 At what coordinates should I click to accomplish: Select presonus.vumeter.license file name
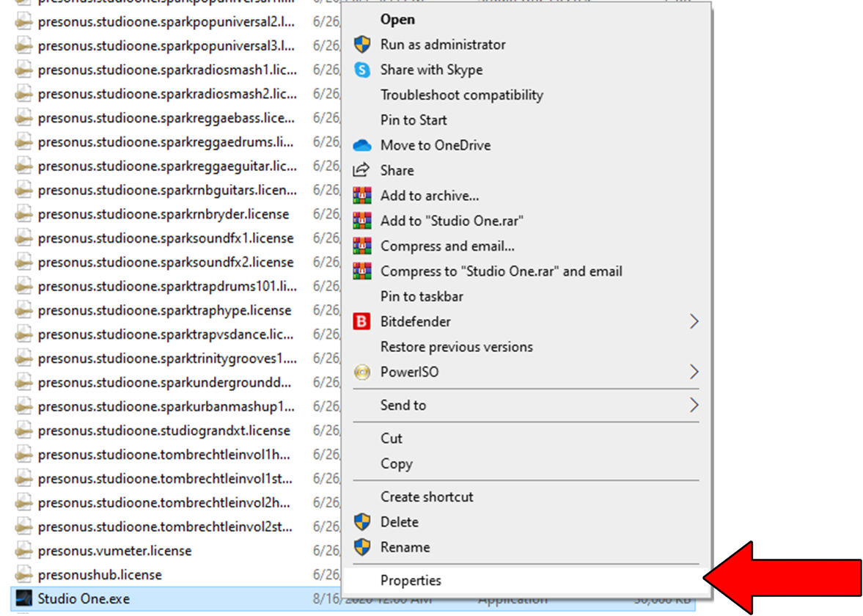[x=114, y=551]
